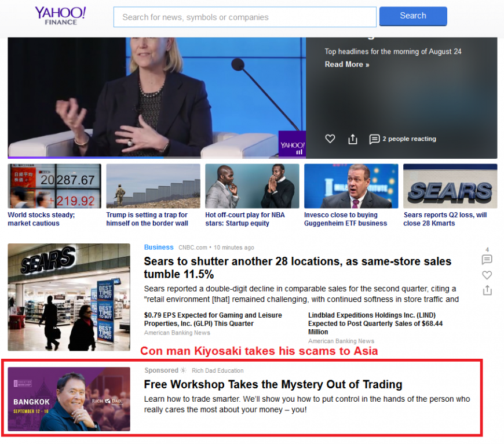Image resolution: width=504 pixels, height=444 pixels.
Task: Open Sears reports Q2 loss link
Action: (445, 219)
